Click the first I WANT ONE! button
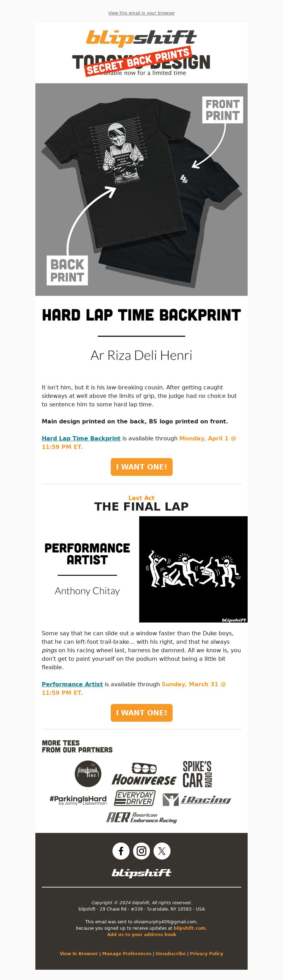Screen dimensions: 283x980 [141, 467]
